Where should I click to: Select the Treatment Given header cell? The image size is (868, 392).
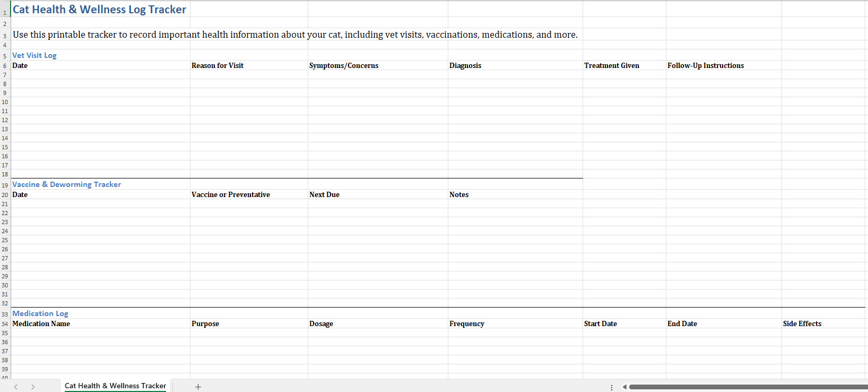pos(624,65)
